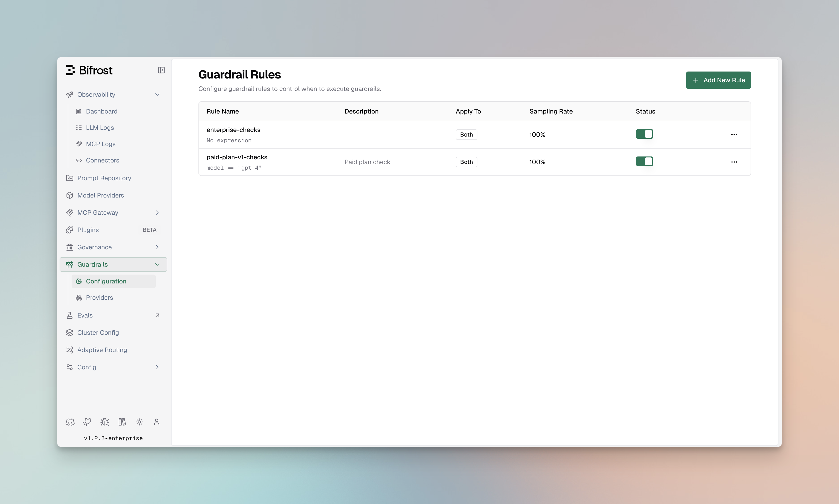Screen dimensions: 839x504
Task: Open the GitHub repository icon
Action: (87, 422)
